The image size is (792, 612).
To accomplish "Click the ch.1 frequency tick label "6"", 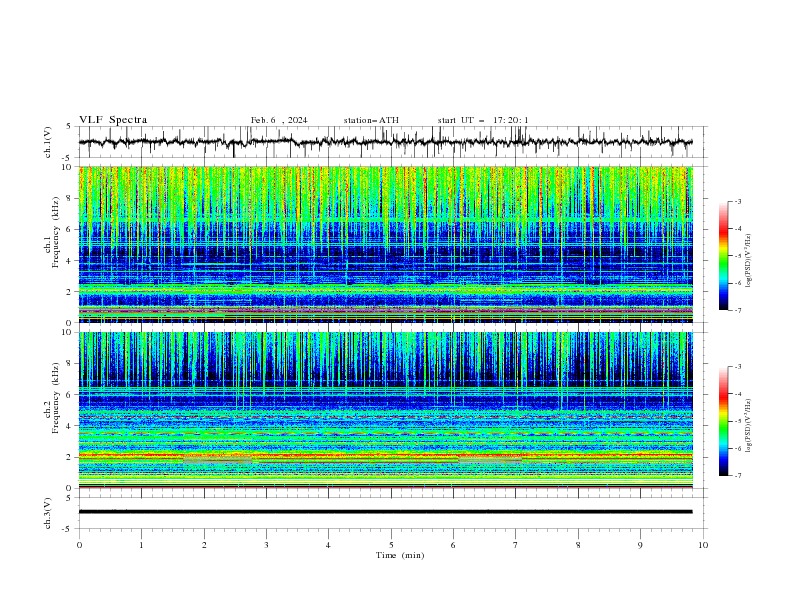I will (70, 229).
